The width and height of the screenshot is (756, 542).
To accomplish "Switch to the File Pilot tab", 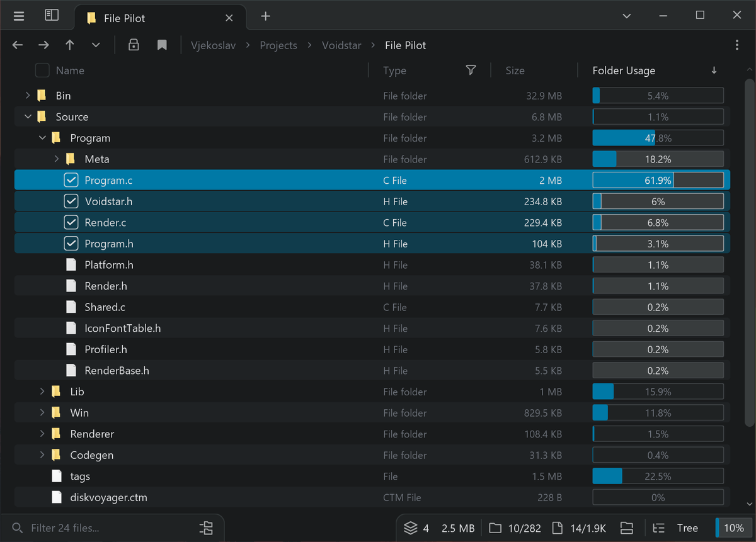I will (159, 18).
